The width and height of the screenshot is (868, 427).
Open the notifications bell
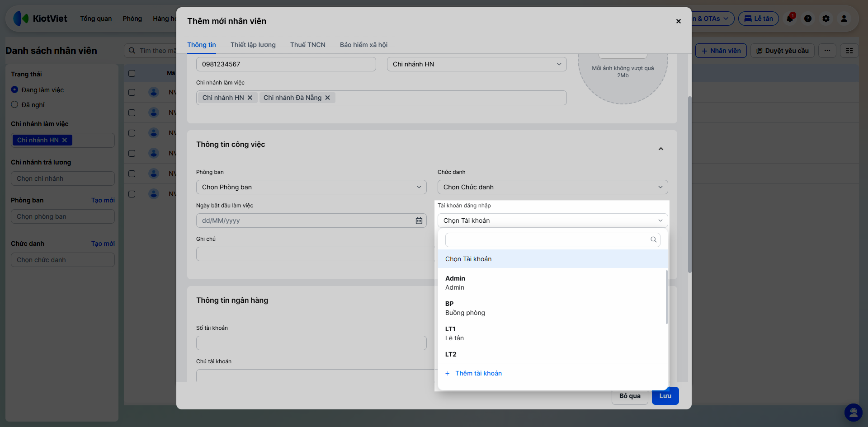tap(790, 19)
